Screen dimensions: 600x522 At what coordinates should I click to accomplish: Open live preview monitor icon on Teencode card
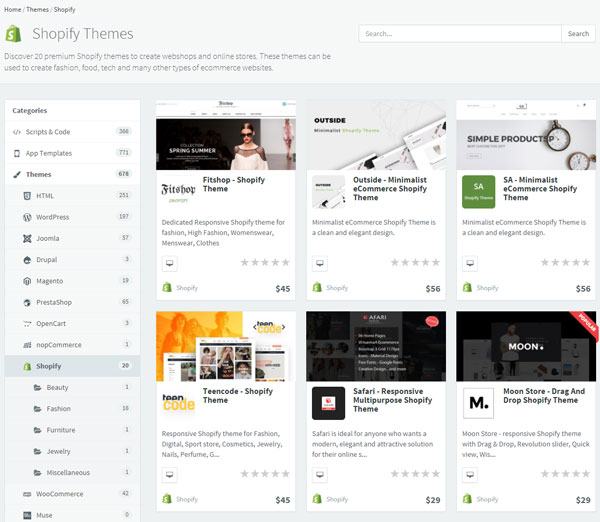tap(170, 475)
